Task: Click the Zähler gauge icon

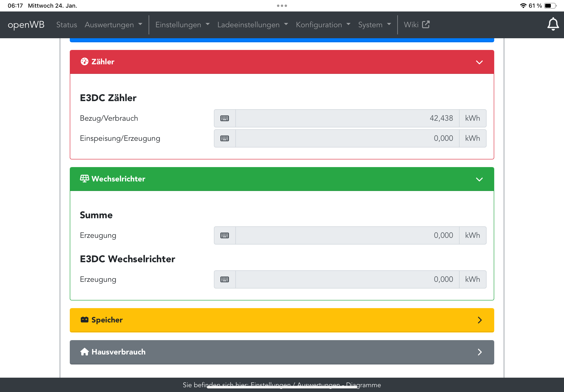Action: point(84,62)
